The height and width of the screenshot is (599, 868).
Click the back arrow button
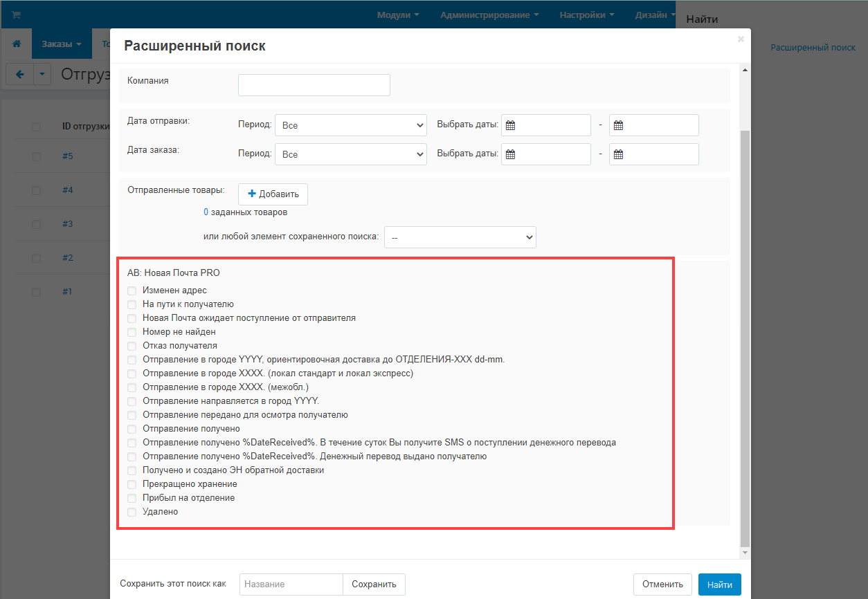(20, 74)
